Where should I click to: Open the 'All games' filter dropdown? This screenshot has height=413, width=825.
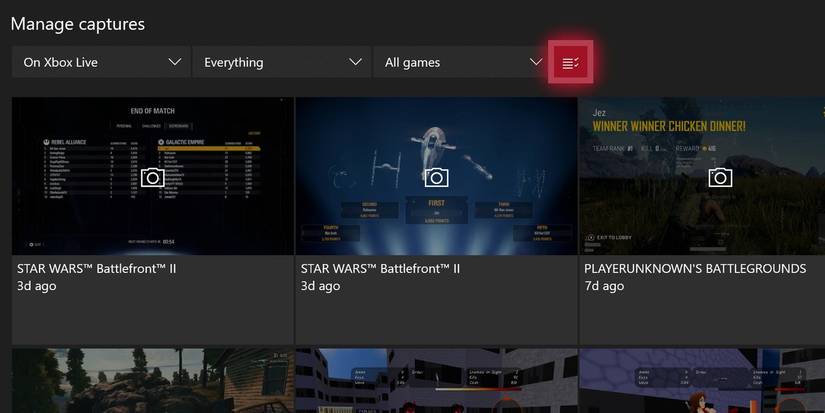pos(460,62)
